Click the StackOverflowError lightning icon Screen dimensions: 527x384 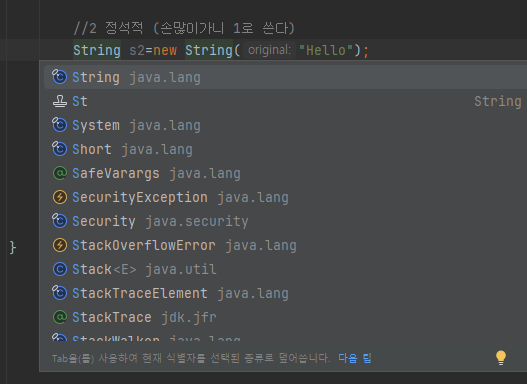tap(60, 245)
